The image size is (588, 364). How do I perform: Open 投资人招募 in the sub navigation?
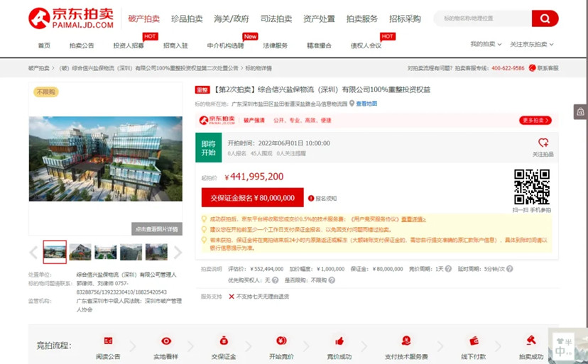click(x=129, y=45)
